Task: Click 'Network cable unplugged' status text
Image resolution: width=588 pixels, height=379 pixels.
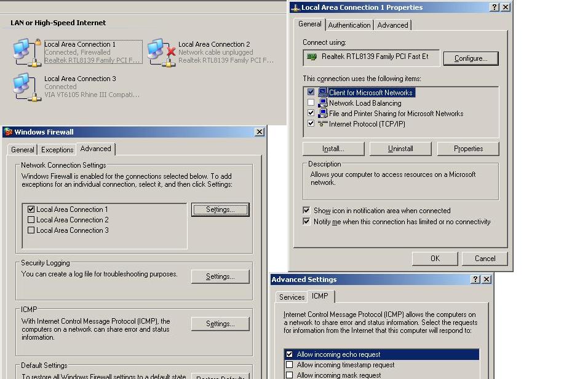Action: point(215,52)
